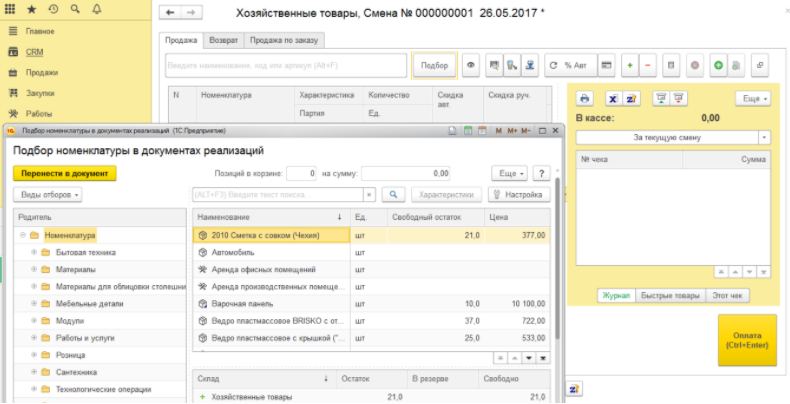The height and width of the screenshot is (404, 790).
Task: Open the За текущую смену dropdown arrow
Action: (765, 137)
